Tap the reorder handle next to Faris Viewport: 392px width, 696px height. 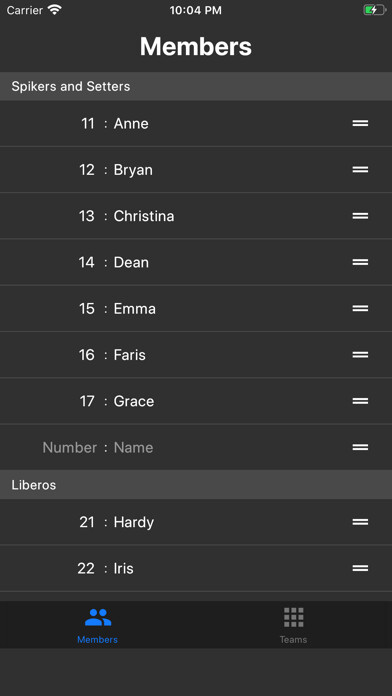360,355
